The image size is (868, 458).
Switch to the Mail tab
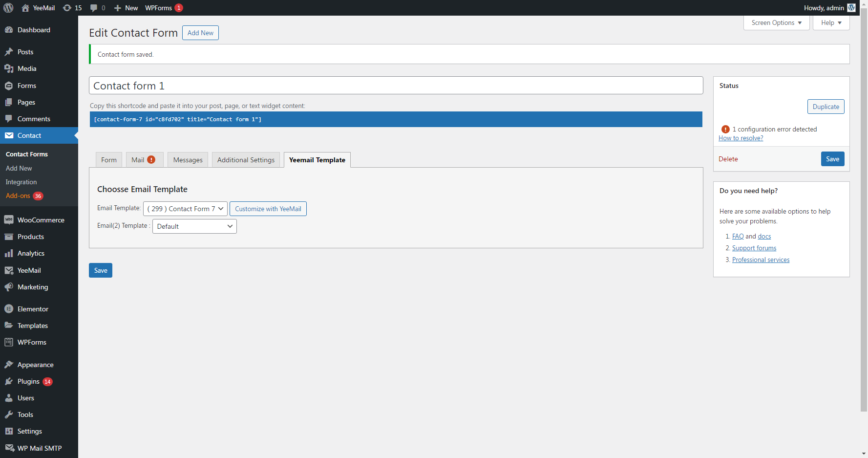[144, 160]
